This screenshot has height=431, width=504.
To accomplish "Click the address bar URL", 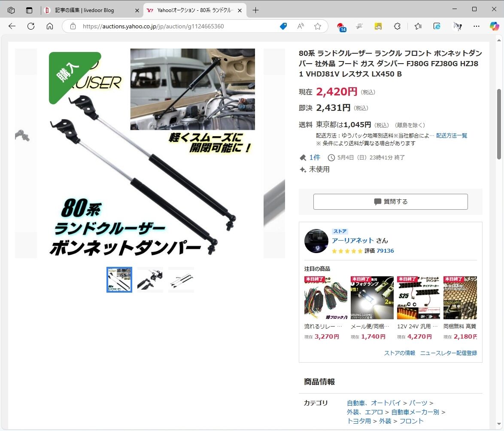I will pyautogui.click(x=153, y=26).
